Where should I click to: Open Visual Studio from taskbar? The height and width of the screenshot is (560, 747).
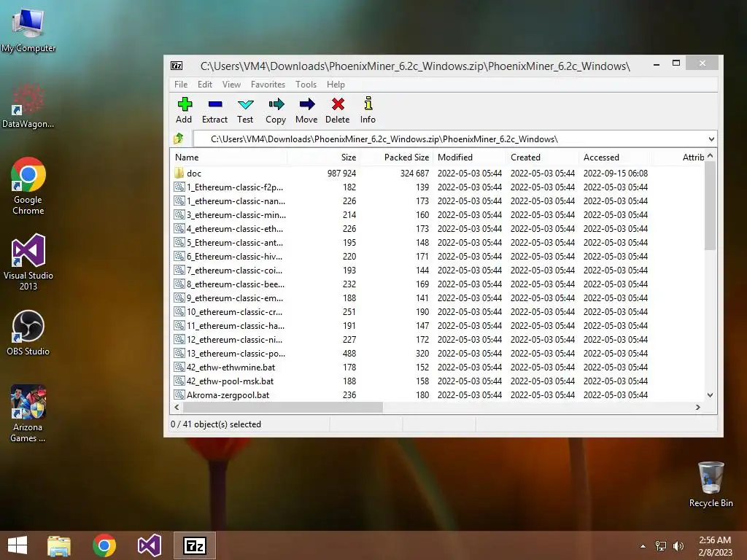tap(149, 545)
